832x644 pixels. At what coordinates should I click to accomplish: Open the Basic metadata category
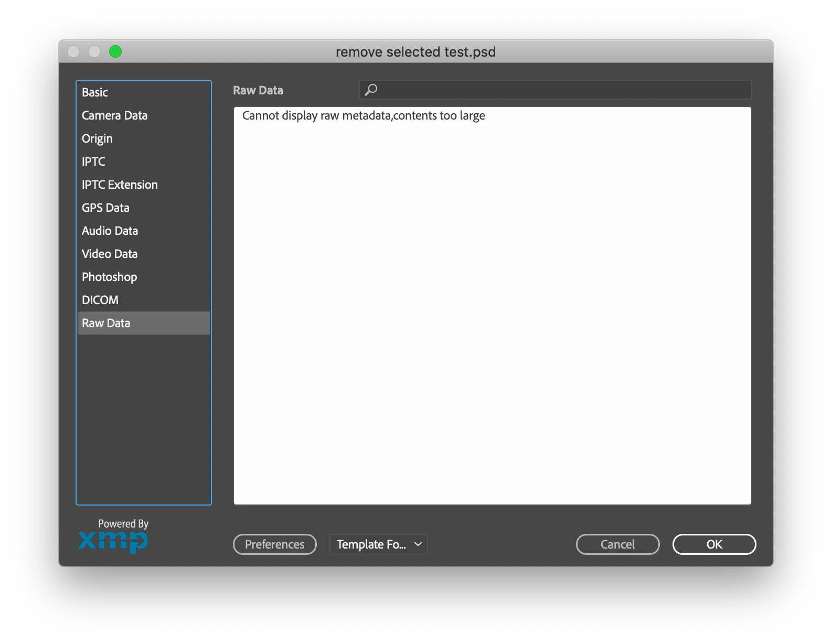pyautogui.click(x=143, y=92)
